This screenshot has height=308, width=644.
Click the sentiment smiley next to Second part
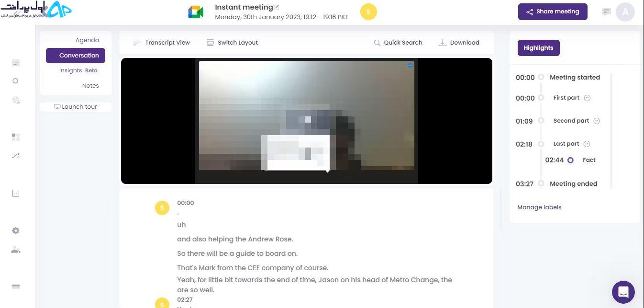[x=597, y=121]
